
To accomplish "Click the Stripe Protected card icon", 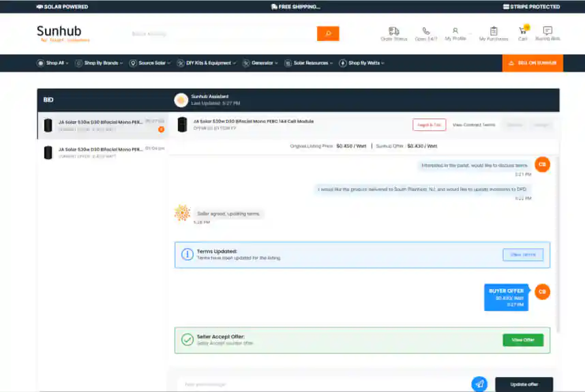I will click(506, 7).
